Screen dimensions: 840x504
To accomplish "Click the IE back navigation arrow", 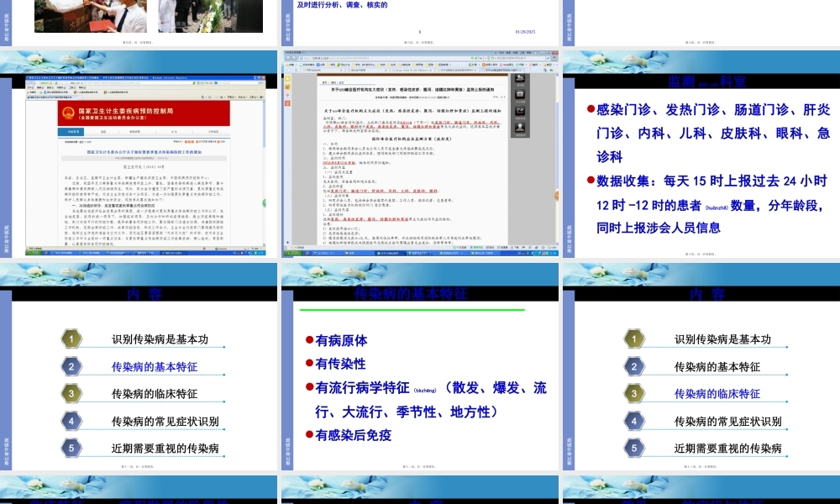I will 28,82.
